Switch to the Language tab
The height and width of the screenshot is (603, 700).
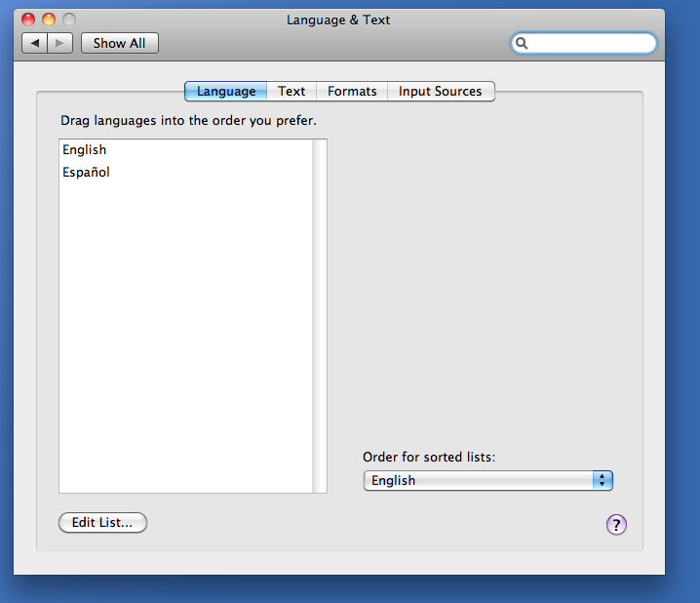click(x=225, y=91)
